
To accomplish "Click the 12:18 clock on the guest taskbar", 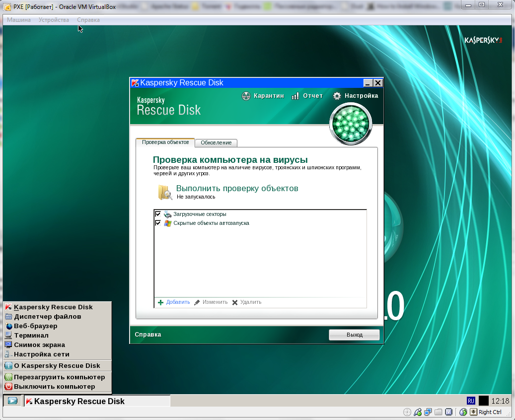I will coord(500,401).
